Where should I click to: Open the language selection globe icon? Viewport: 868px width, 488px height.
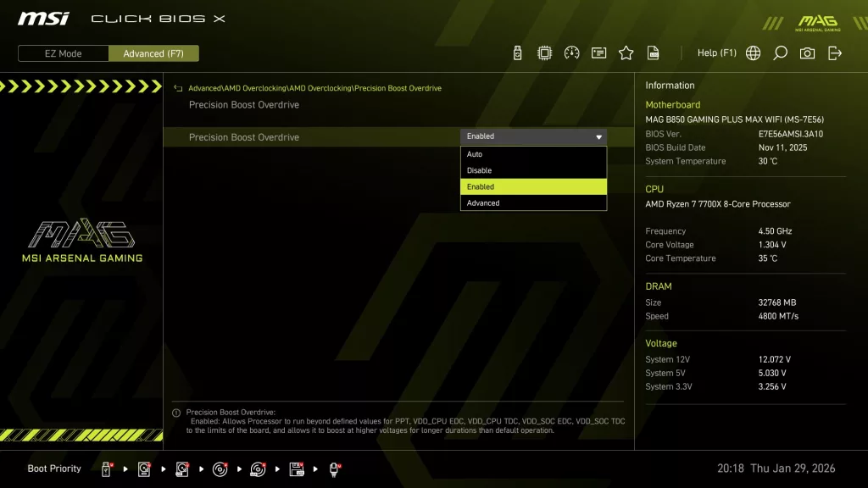(753, 52)
